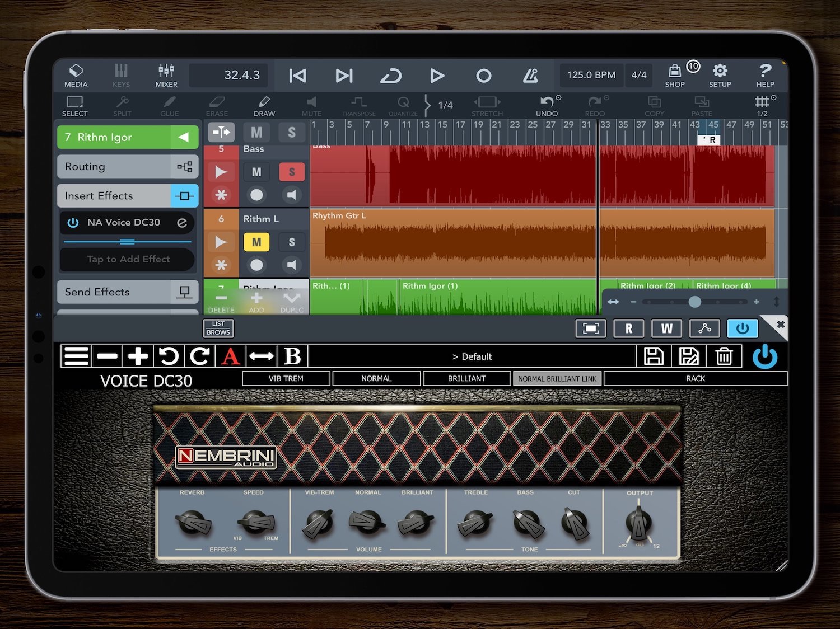
Task: Switch to the VIB TREM channel tab
Action: pos(286,379)
